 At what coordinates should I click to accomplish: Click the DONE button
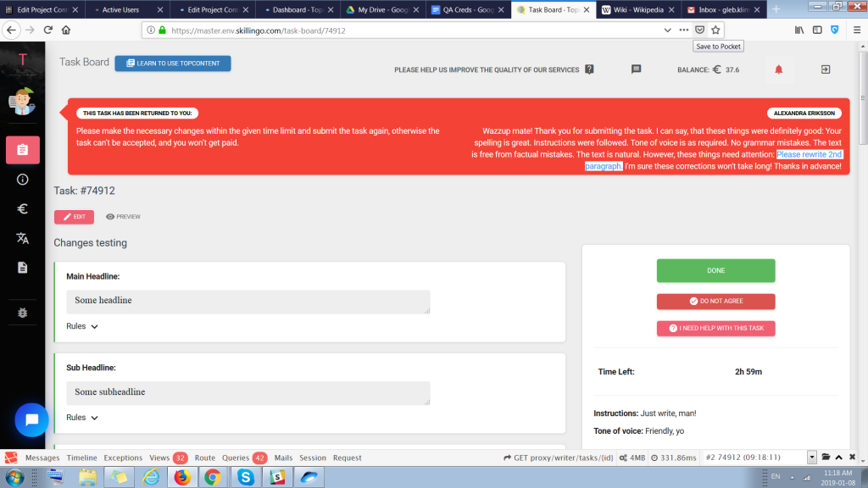[x=715, y=270]
